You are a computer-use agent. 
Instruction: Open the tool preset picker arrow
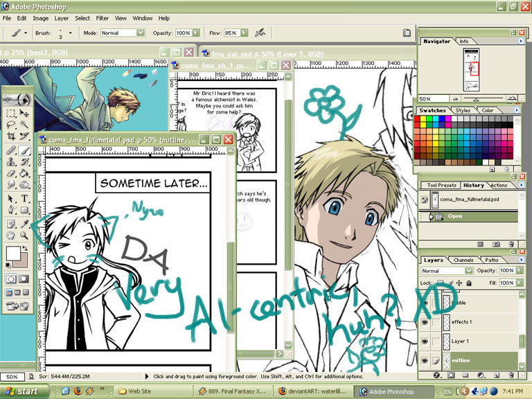tap(26, 33)
